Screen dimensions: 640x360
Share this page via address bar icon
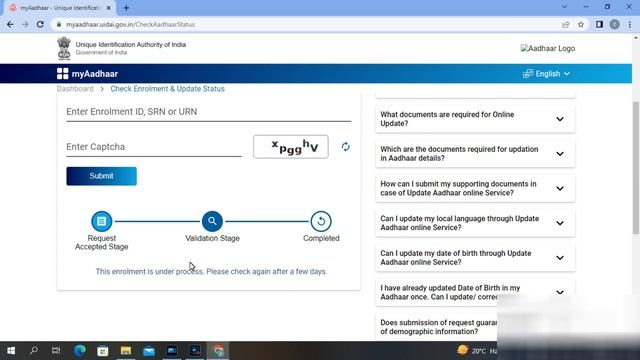tap(565, 24)
